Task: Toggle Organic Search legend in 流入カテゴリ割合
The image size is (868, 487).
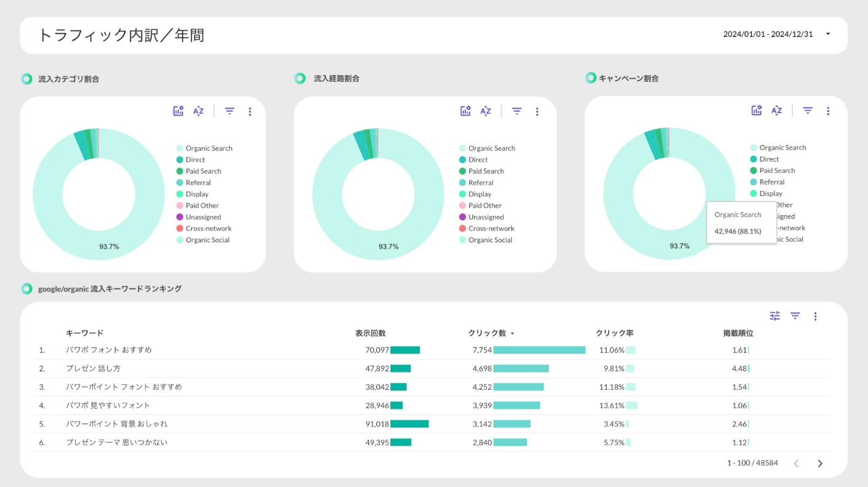Action: (x=208, y=148)
